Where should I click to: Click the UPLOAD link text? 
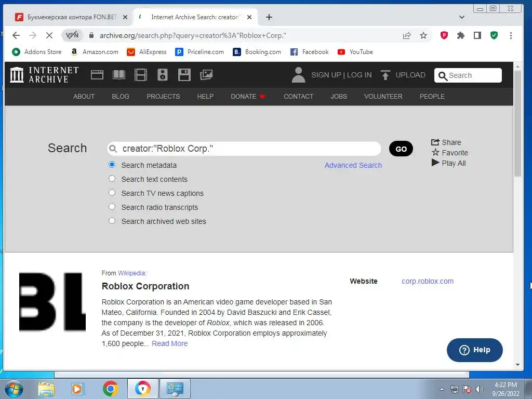pyautogui.click(x=410, y=75)
